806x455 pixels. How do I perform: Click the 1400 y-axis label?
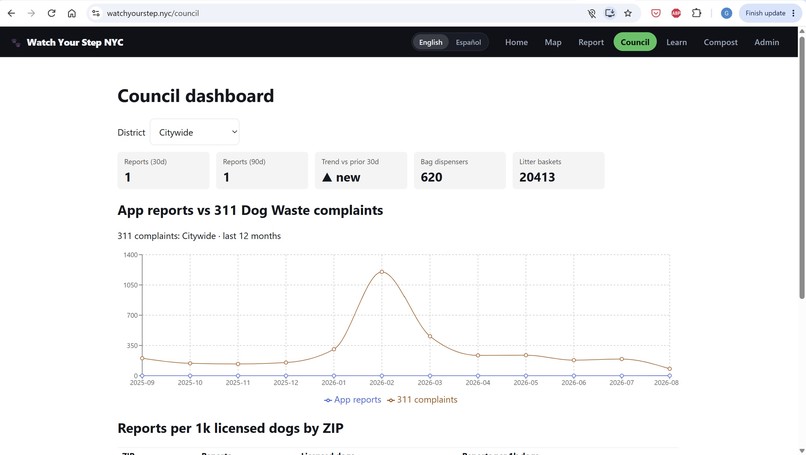[131, 254]
